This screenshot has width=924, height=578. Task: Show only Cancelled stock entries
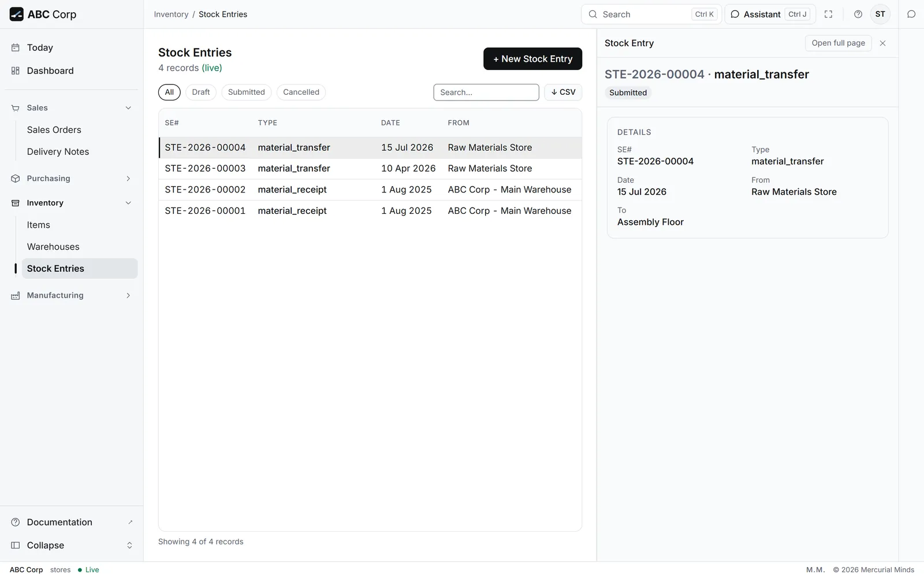point(301,92)
